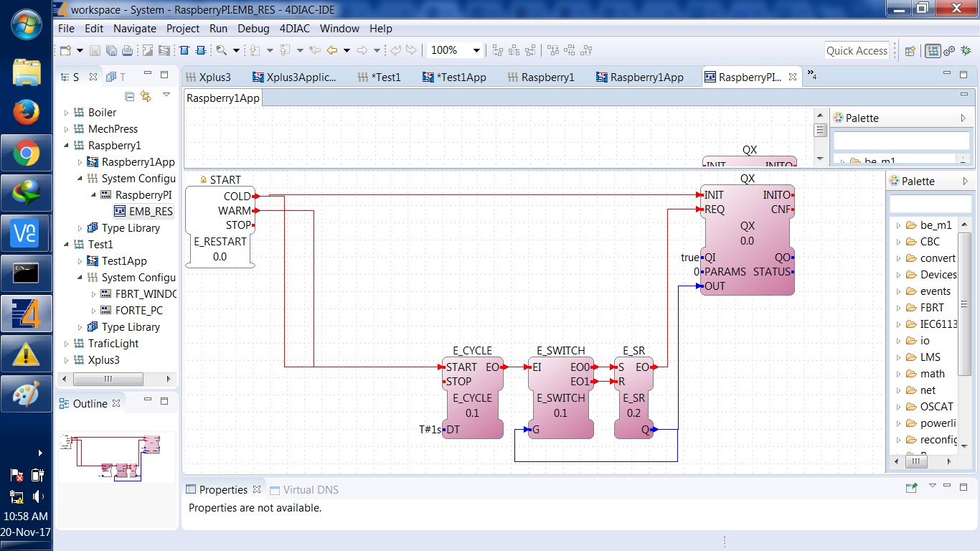The width and height of the screenshot is (980, 551).
Task: Switch to the Xplus3 editor tab
Action: (x=208, y=77)
